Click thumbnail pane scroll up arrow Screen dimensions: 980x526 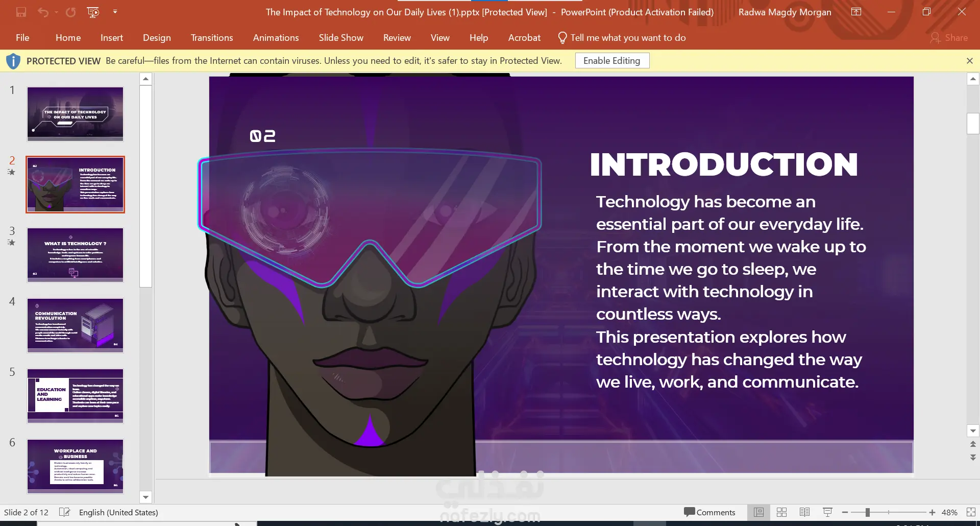145,79
